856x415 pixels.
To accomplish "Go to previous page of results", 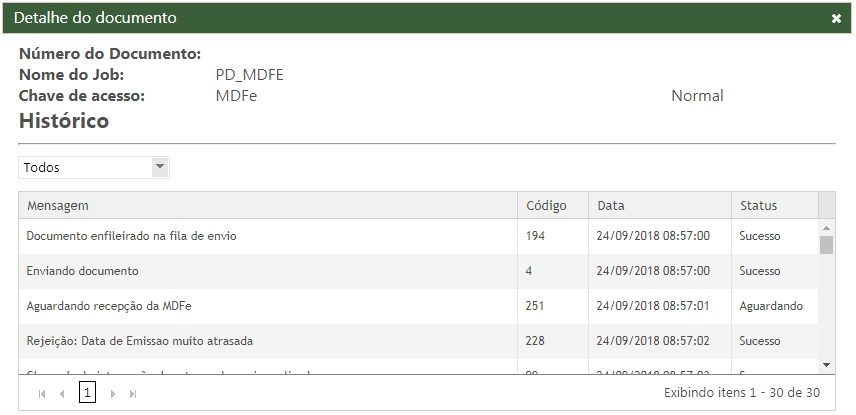I will coord(62,394).
